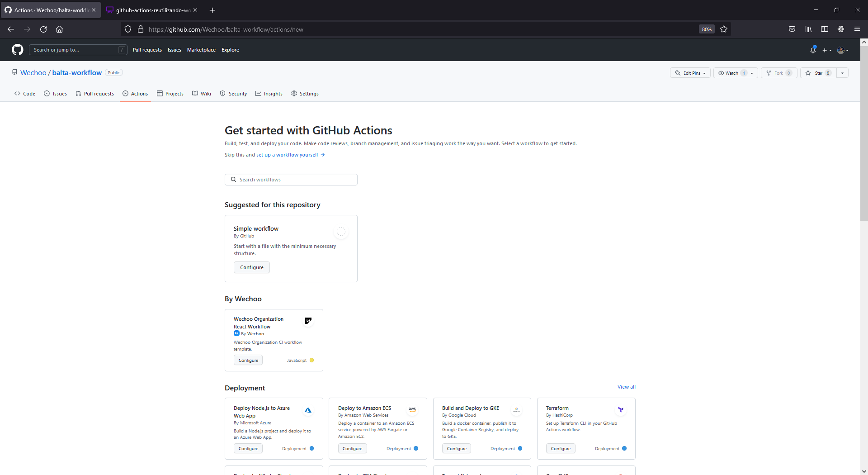
Task: Open a new browser tab
Action: point(212,10)
